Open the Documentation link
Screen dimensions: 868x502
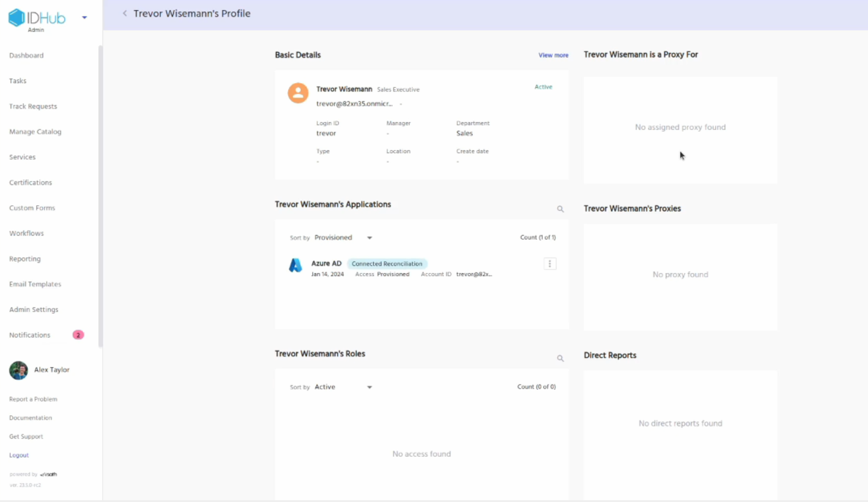(31, 418)
